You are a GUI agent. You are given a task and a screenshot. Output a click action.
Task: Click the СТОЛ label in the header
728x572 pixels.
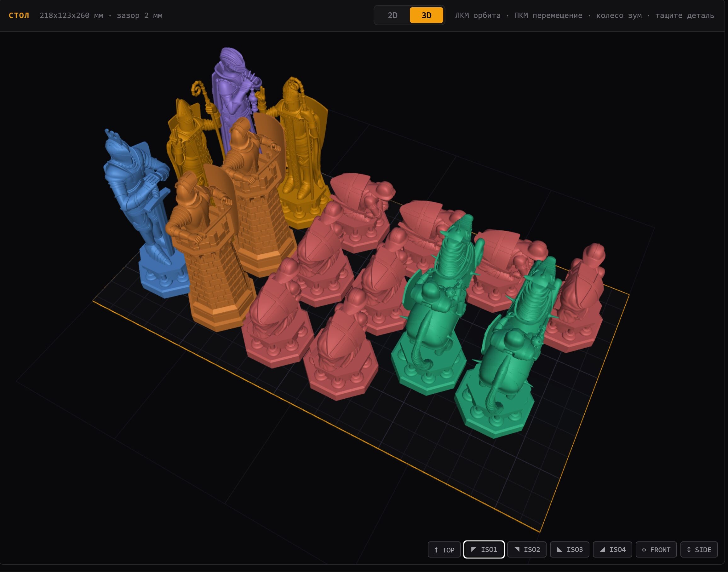[19, 15]
